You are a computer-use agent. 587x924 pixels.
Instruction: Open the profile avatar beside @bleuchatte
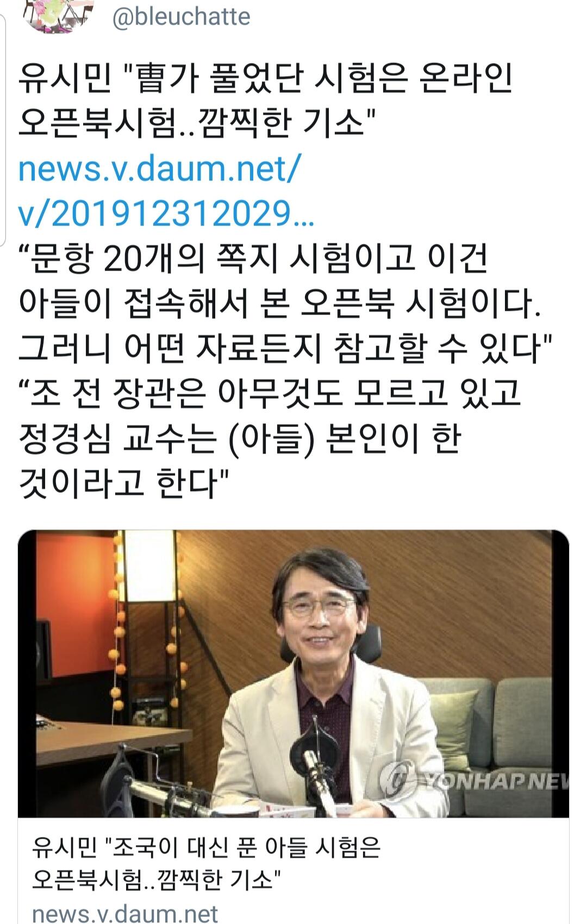tap(57, 15)
